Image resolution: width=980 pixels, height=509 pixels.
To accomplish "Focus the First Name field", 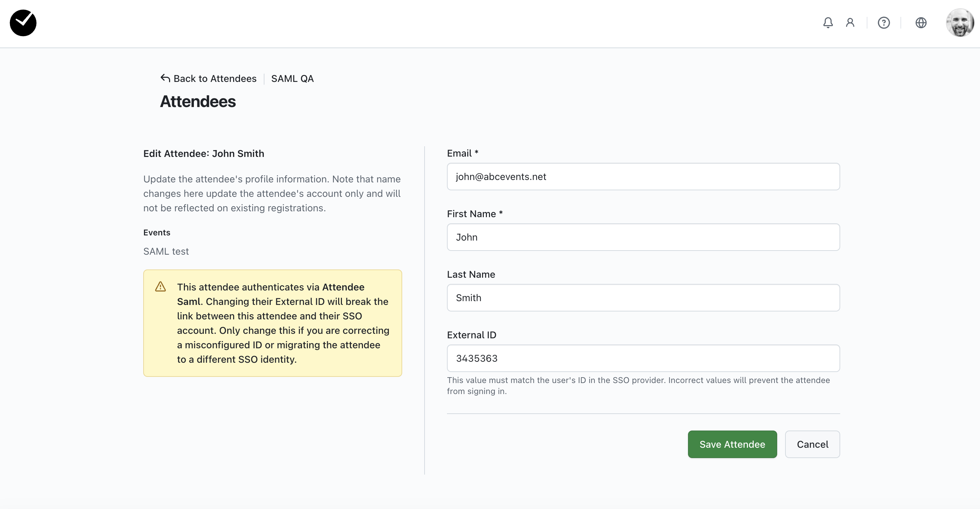I will [x=643, y=237].
